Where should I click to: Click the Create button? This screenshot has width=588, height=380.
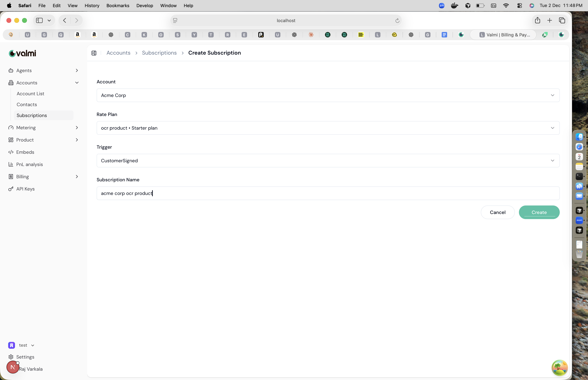pos(539,212)
